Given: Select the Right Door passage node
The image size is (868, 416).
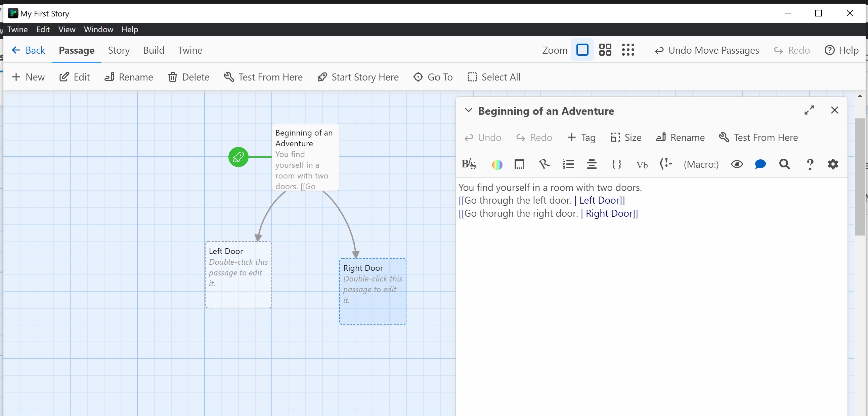Looking at the screenshot, I should coord(373,291).
